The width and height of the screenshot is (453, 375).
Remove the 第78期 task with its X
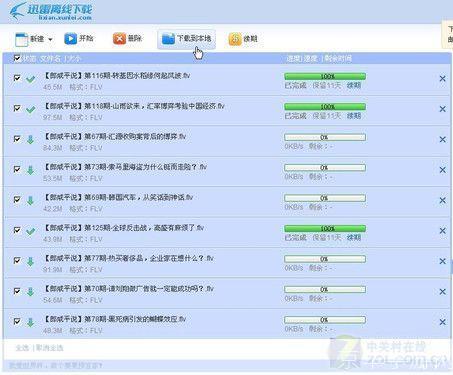pos(442,322)
